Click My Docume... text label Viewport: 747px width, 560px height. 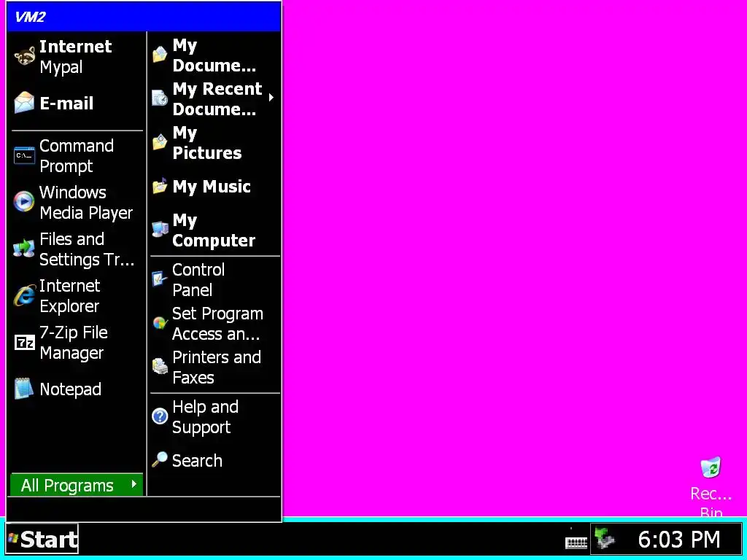click(214, 55)
